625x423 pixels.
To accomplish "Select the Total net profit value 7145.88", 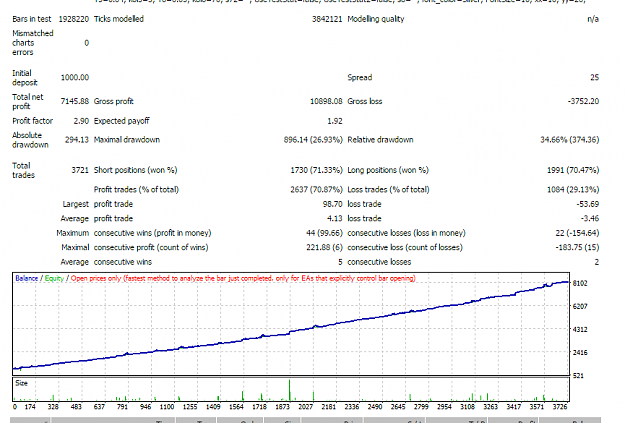I will coord(75,101).
